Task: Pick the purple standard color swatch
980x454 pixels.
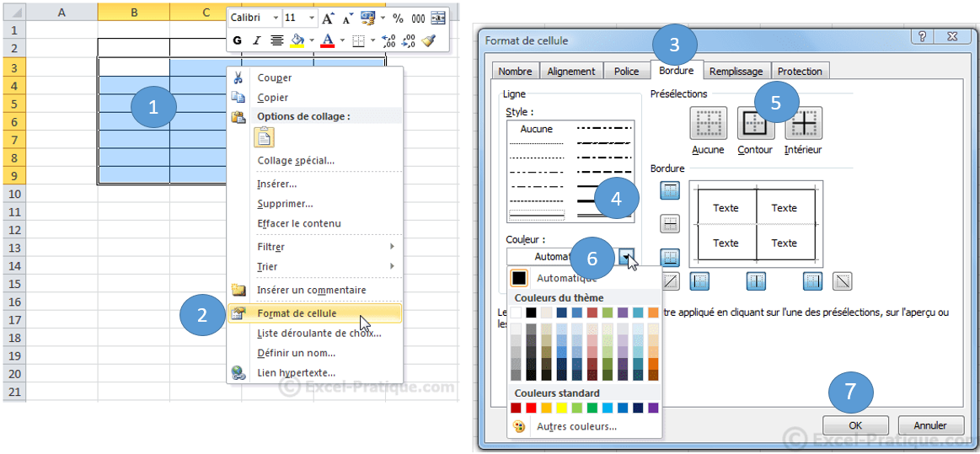Action: (653, 408)
